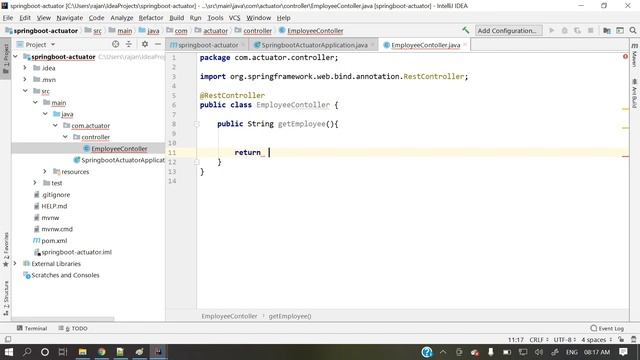Viewport: 640px width, 360px height.
Task: Click IntelliJ IDEA icon on taskbar
Action: click(x=158, y=352)
